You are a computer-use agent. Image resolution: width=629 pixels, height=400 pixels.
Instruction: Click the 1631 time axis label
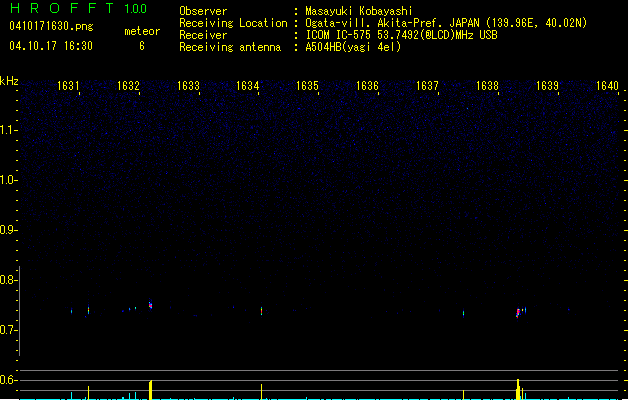pyautogui.click(x=68, y=86)
